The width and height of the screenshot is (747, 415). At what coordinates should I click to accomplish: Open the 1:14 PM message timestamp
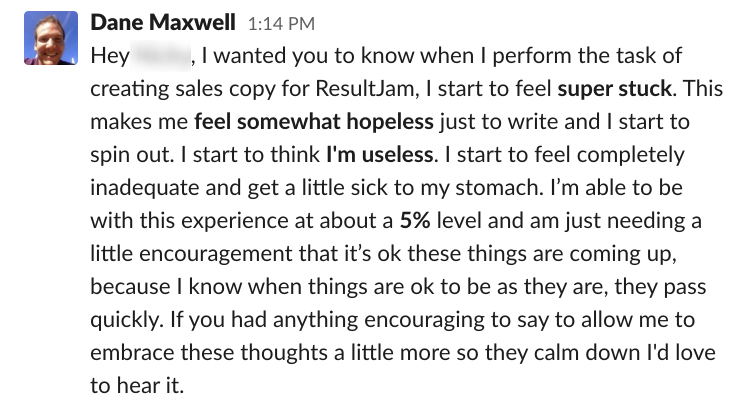(281, 24)
